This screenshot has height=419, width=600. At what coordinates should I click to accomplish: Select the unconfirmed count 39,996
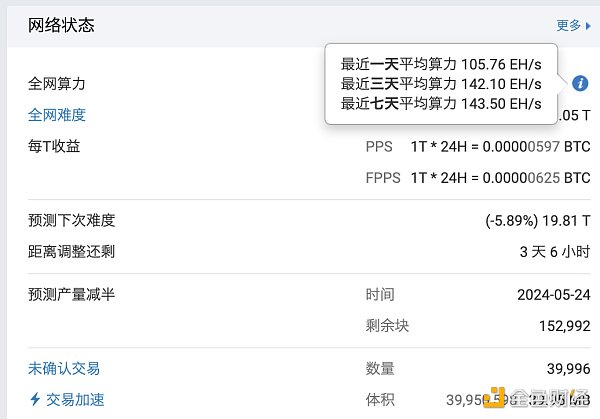coord(565,368)
